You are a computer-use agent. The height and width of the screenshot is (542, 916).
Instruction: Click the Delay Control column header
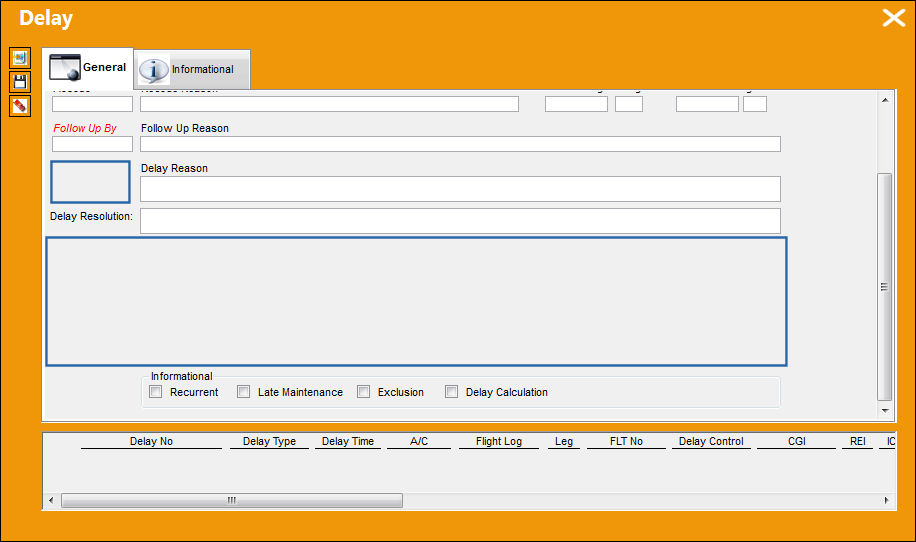[711, 442]
